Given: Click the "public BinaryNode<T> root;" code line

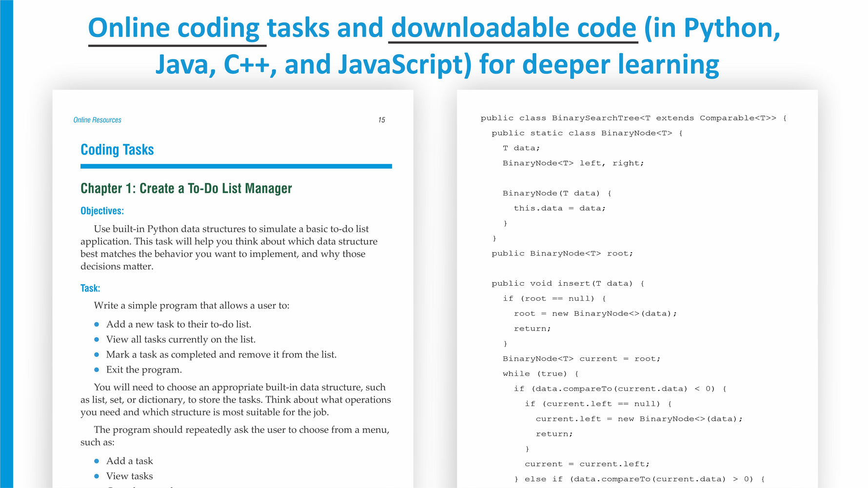Looking at the screenshot, I should (x=562, y=254).
